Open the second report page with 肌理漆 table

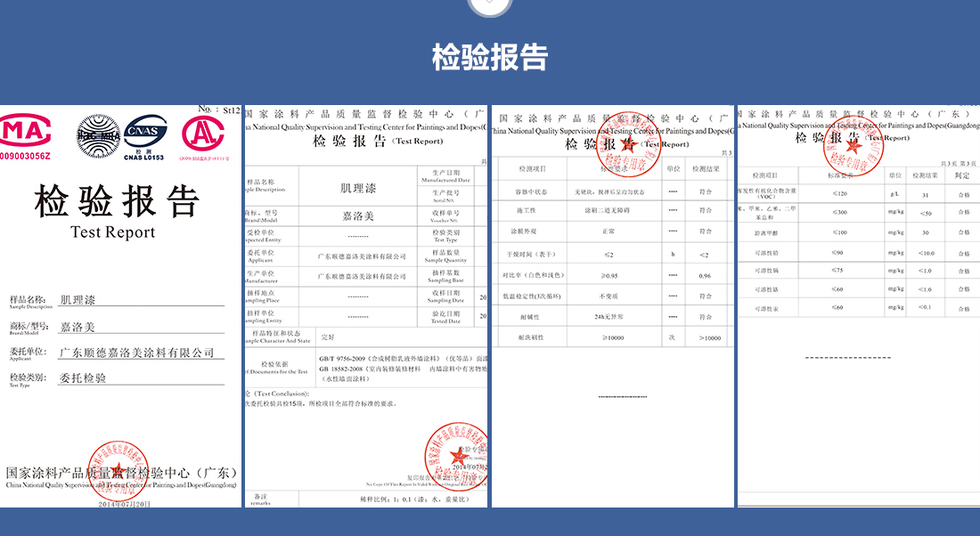pos(365,306)
